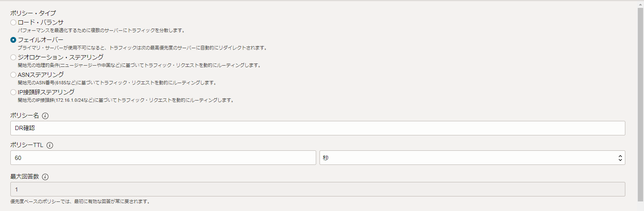Screen dimensions: 644x211
Task: Click the ポリシーTTL field showing 60
Action: tap(163, 158)
